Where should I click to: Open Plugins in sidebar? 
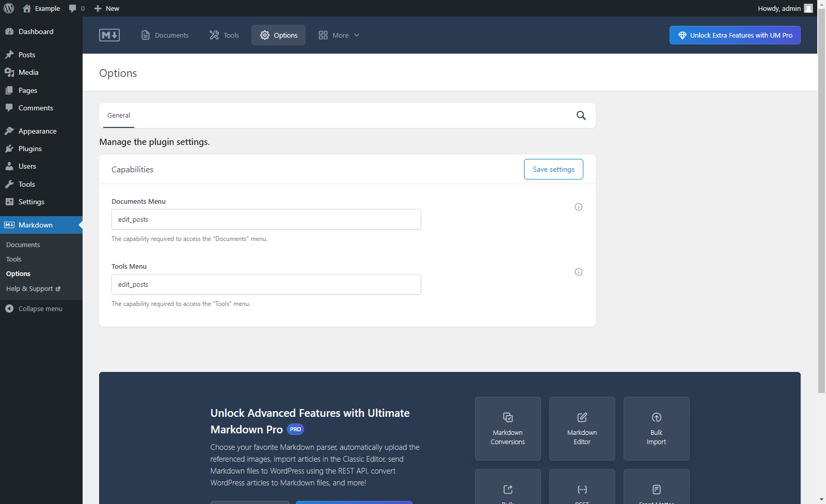[x=41, y=149]
